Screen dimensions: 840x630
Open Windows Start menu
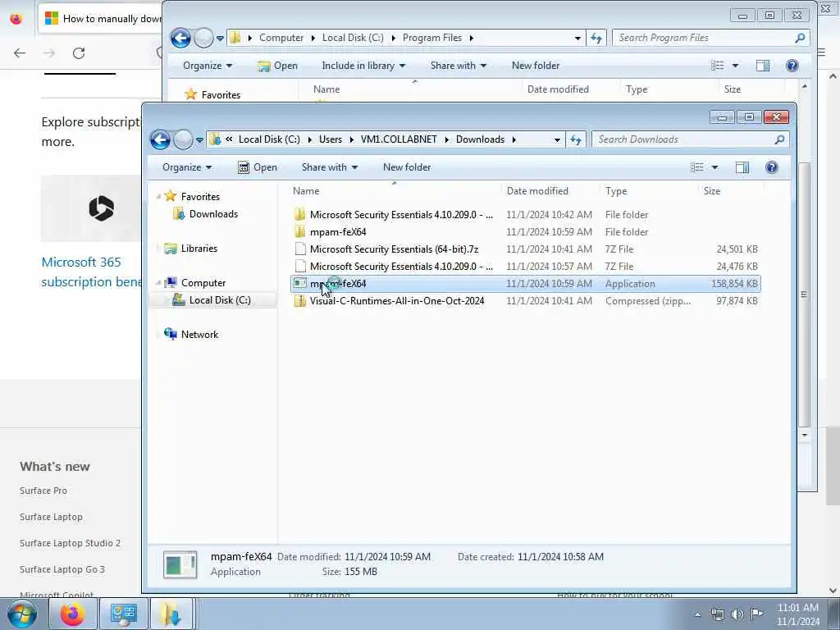[x=21, y=614]
